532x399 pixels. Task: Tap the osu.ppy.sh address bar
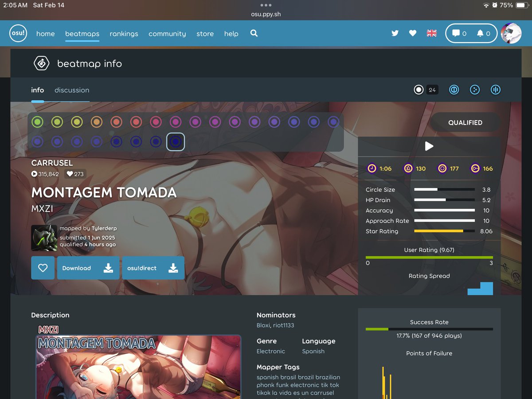[x=266, y=14]
